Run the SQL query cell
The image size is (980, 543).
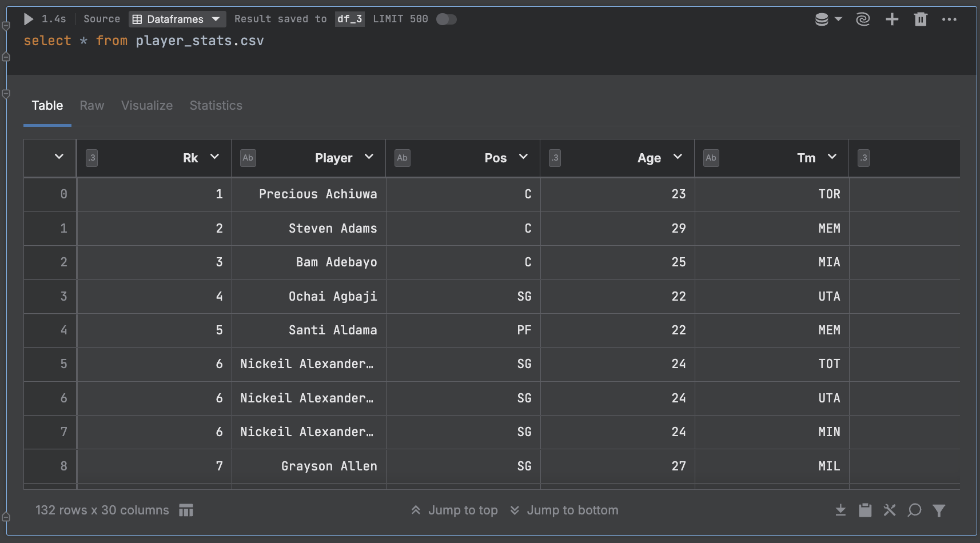[27, 19]
